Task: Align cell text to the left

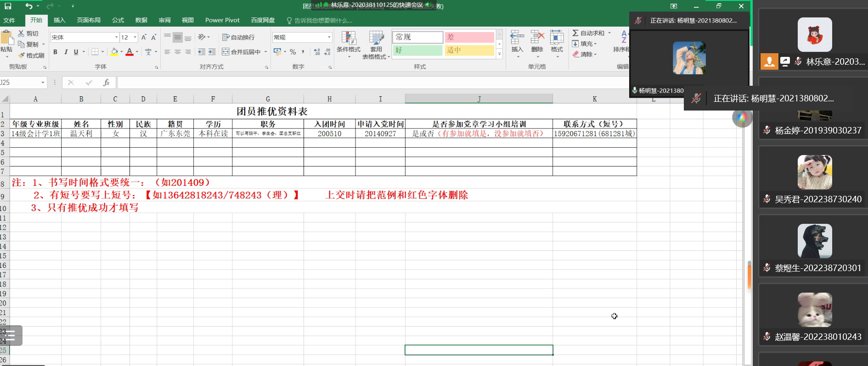Action: (167, 52)
